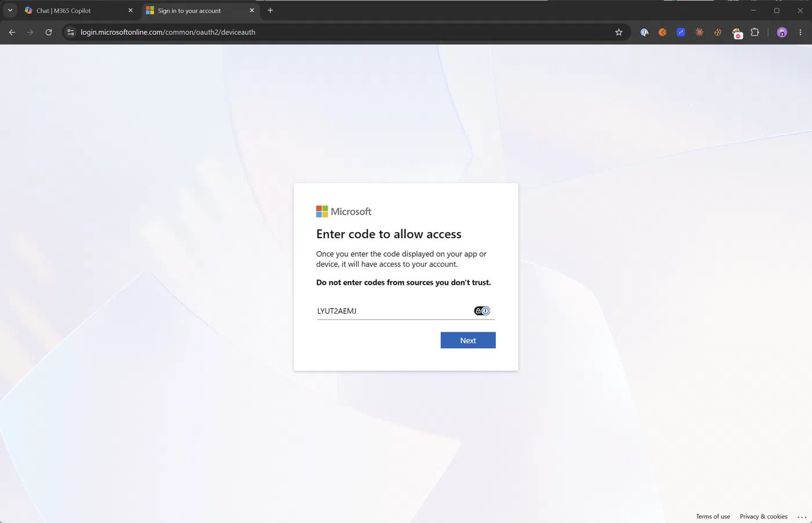Focus the code input field containing LYUT2AEMJ
Screen dimensions: 812x523
point(406,311)
